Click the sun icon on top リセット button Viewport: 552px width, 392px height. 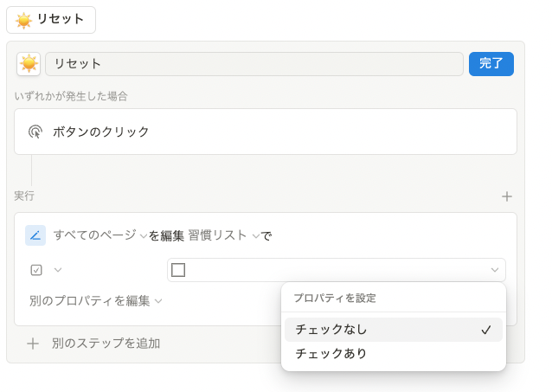tap(23, 20)
